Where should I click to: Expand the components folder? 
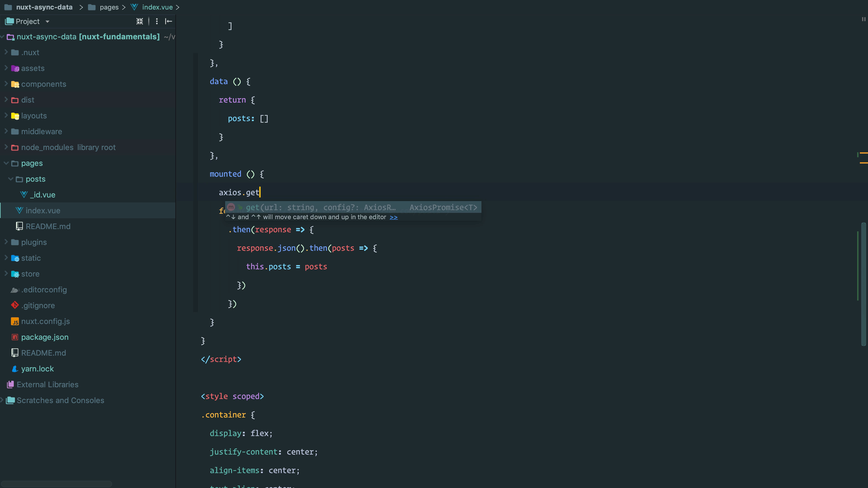point(6,84)
